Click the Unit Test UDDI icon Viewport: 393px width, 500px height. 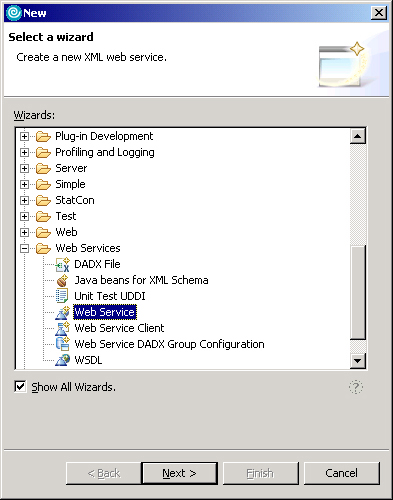click(x=62, y=296)
